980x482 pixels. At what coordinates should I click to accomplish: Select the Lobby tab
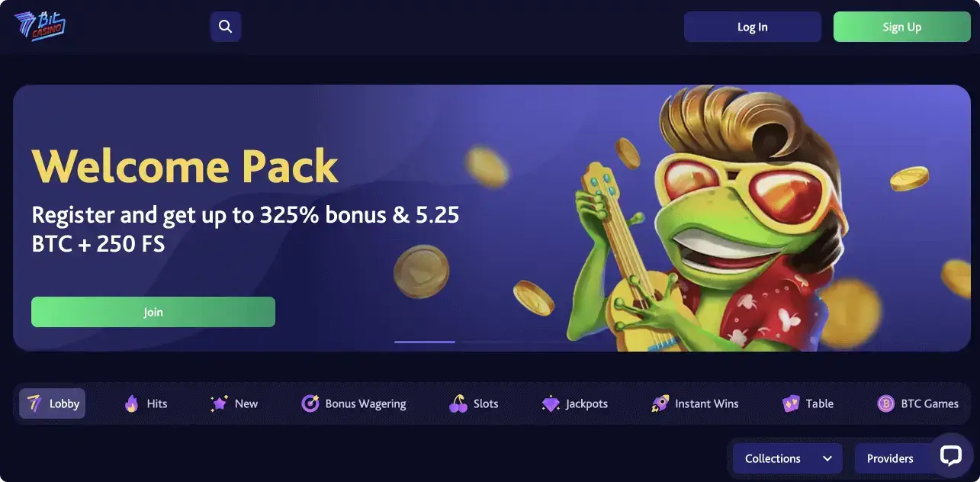tap(53, 403)
